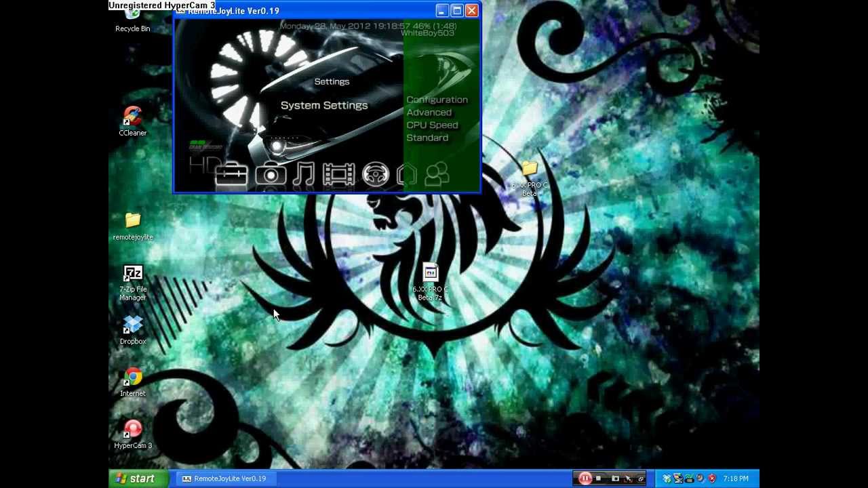This screenshot has height=488, width=868.
Task: Choose CPU Speed in the green side menu
Action: click(x=432, y=125)
